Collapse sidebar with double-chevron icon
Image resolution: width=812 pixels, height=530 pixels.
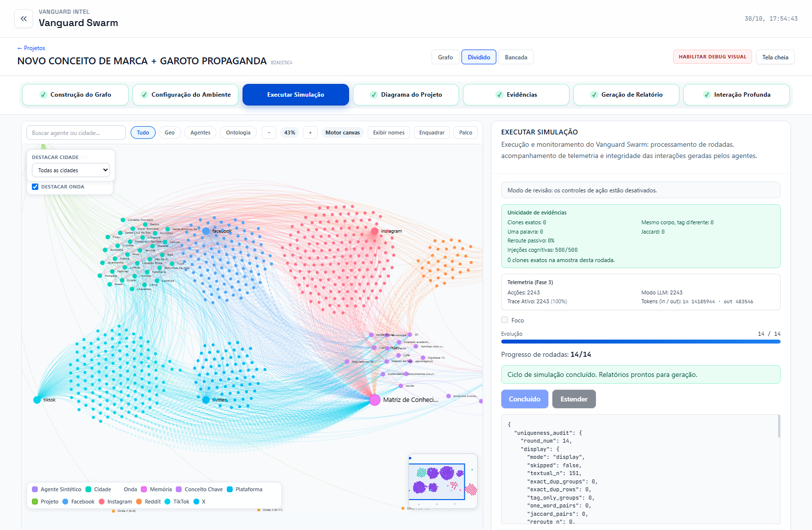tap(24, 19)
